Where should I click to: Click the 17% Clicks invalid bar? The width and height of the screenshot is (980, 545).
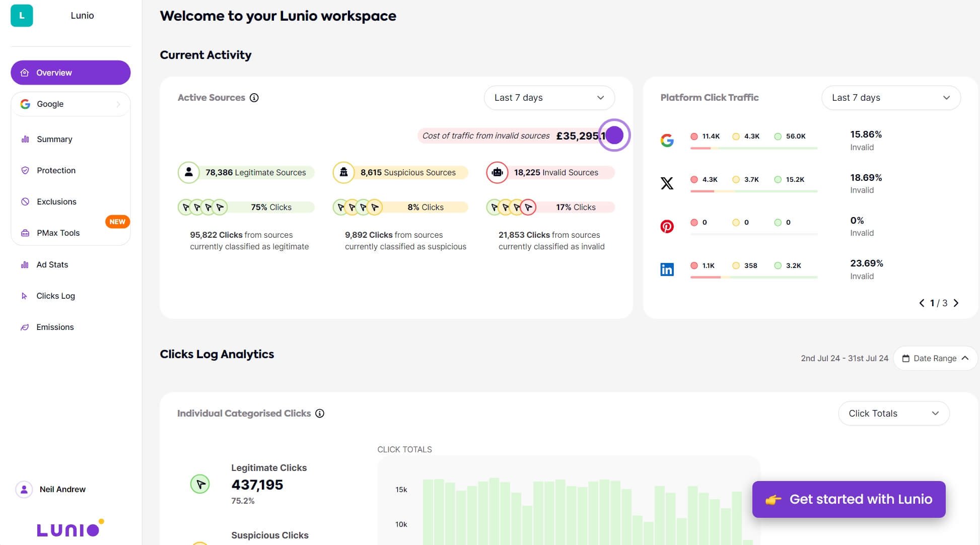click(550, 207)
